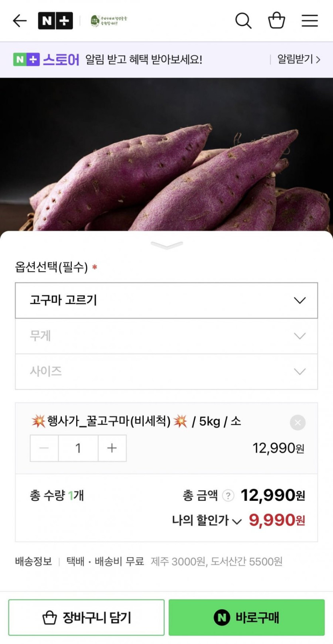The image size is (333, 644).
Task: Decrease quantity with minus button
Action: pos(44,448)
